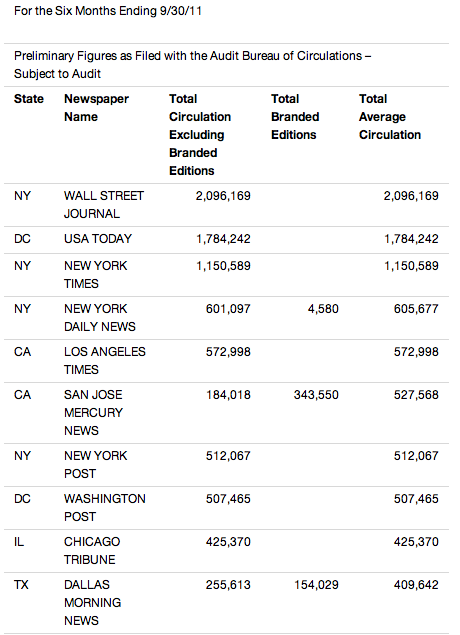The height and width of the screenshot is (635, 460).
Task: Click the State column header
Action: [29, 99]
